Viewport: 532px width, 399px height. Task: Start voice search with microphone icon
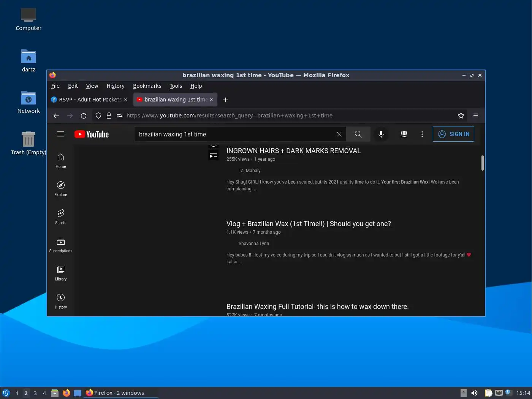coord(381,134)
